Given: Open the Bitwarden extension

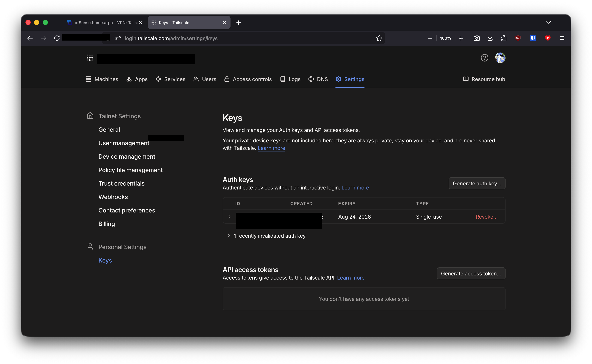Looking at the screenshot, I should [533, 38].
